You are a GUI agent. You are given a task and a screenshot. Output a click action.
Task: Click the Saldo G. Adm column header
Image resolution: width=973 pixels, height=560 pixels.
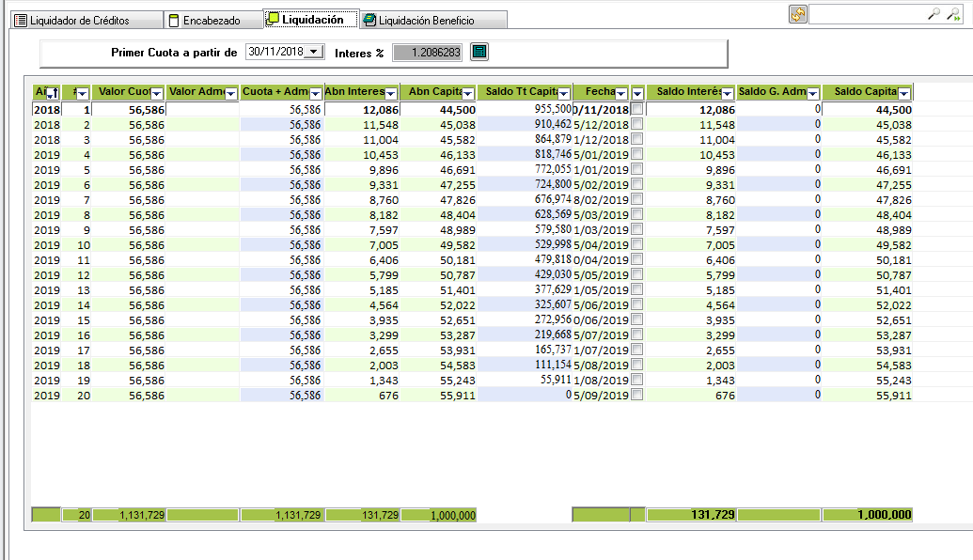pos(771,92)
